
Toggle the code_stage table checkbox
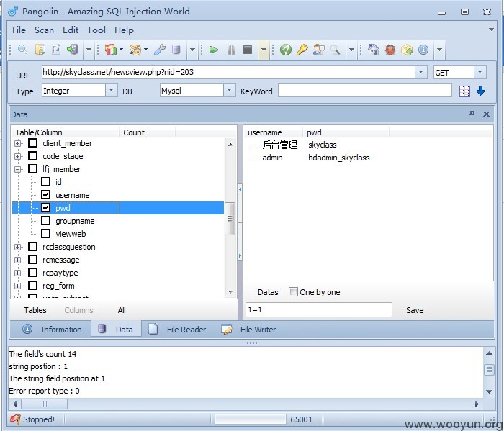(x=33, y=155)
